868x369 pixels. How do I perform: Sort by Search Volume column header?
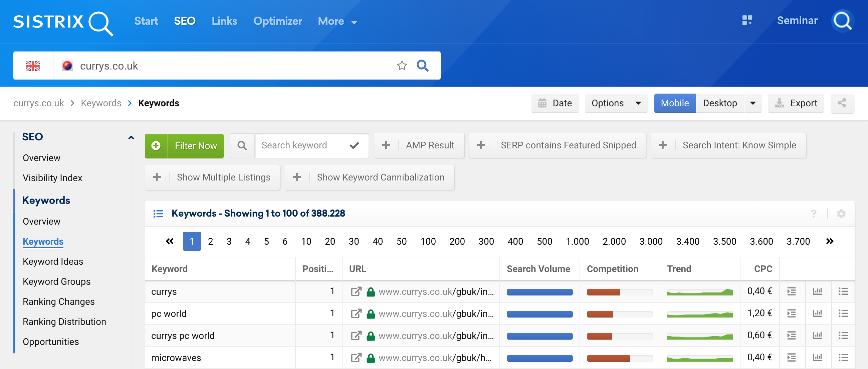pos(538,269)
